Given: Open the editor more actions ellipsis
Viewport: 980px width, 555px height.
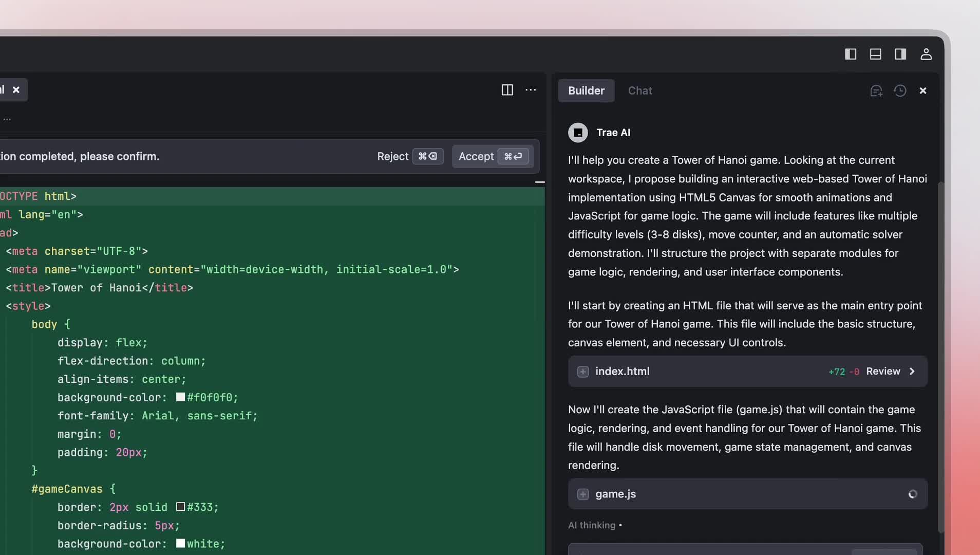Looking at the screenshot, I should pyautogui.click(x=531, y=90).
